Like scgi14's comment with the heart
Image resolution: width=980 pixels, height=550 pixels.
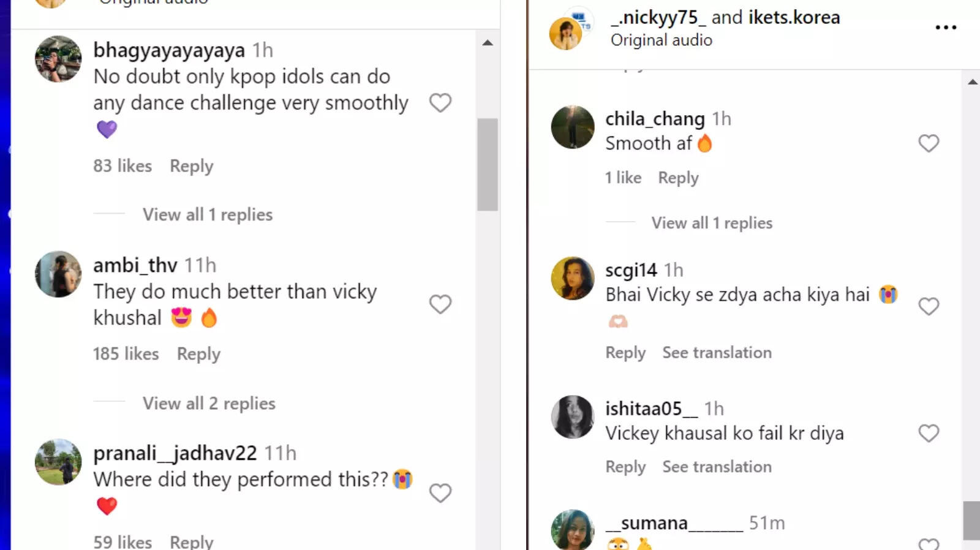[x=929, y=306]
